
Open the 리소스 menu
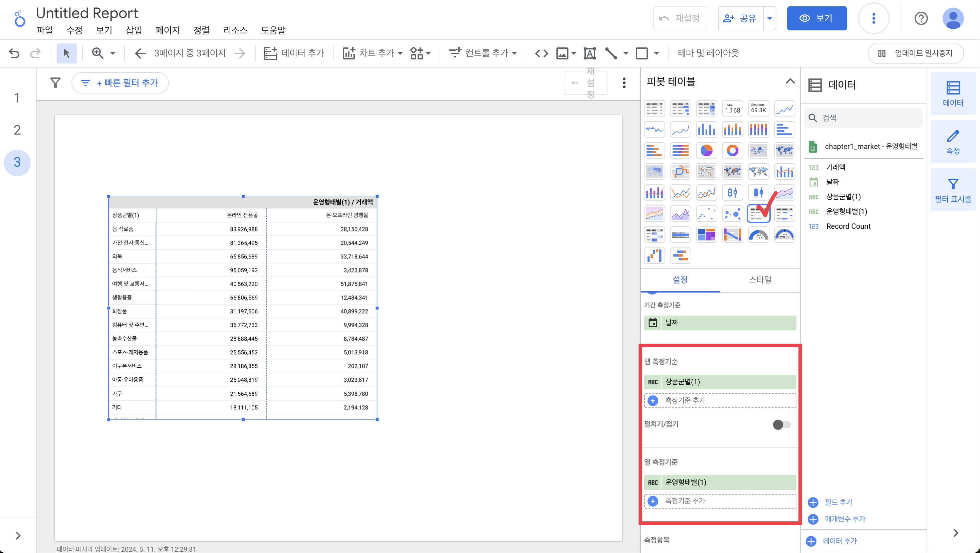235,30
